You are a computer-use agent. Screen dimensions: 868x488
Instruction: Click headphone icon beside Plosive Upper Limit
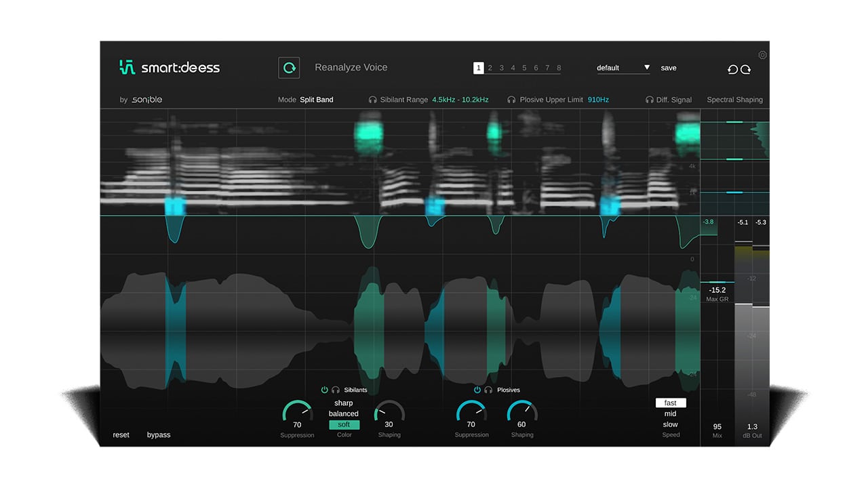511,100
